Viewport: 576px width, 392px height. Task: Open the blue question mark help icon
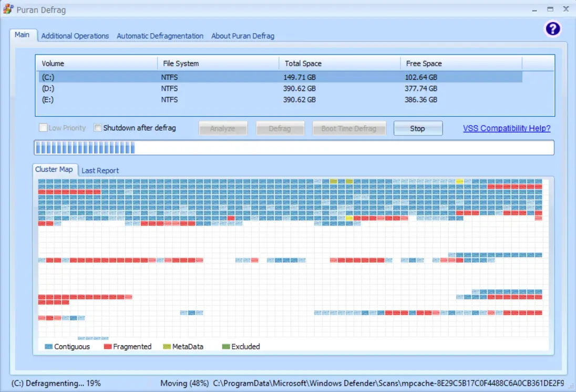(552, 29)
